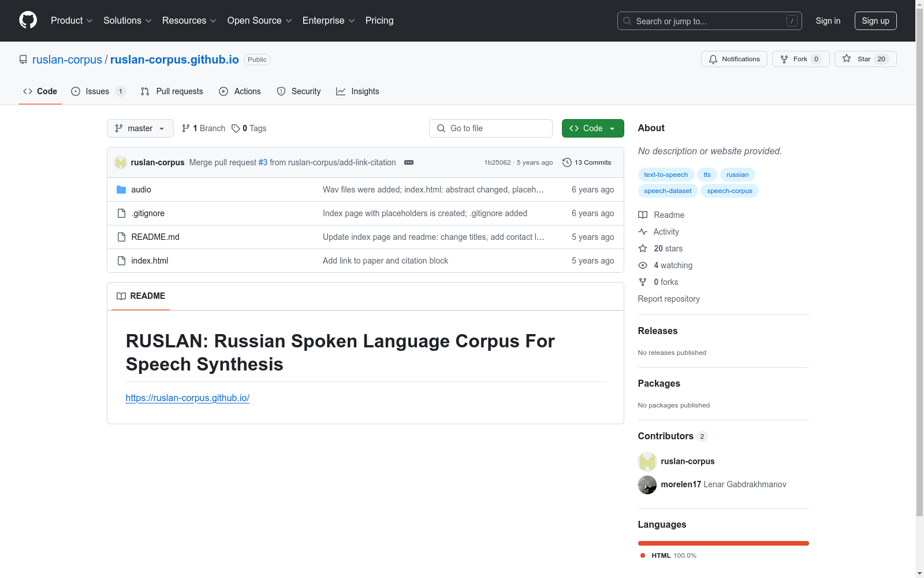
Task: Open the Issues tab
Action: click(x=98, y=91)
